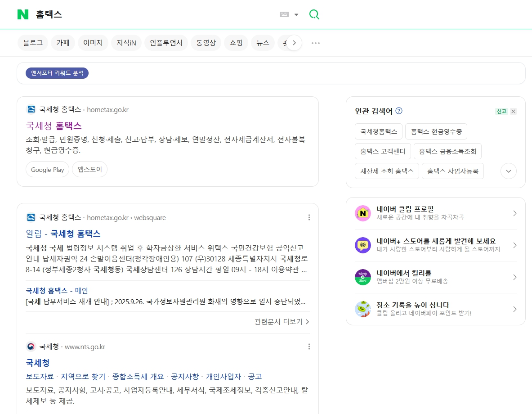Viewport: 532px width, 414px height.
Task: Open the 국세청 title link for nts.go.kr
Action: (38, 363)
